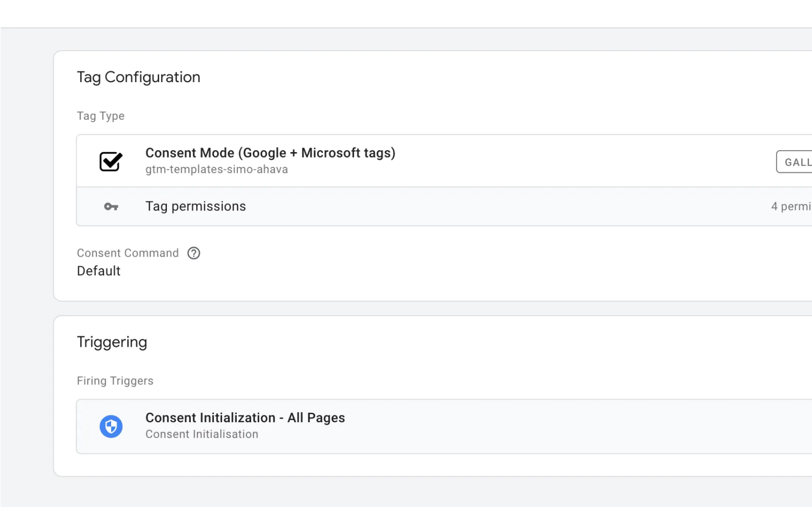The width and height of the screenshot is (812, 507).
Task: Click the 4 permissions count text
Action: pyautogui.click(x=791, y=206)
